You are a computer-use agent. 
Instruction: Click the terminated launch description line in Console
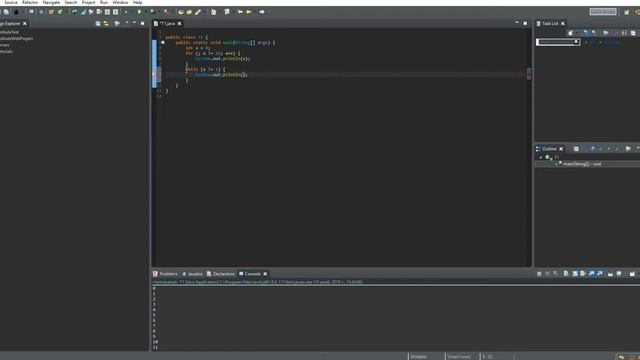tap(258, 282)
